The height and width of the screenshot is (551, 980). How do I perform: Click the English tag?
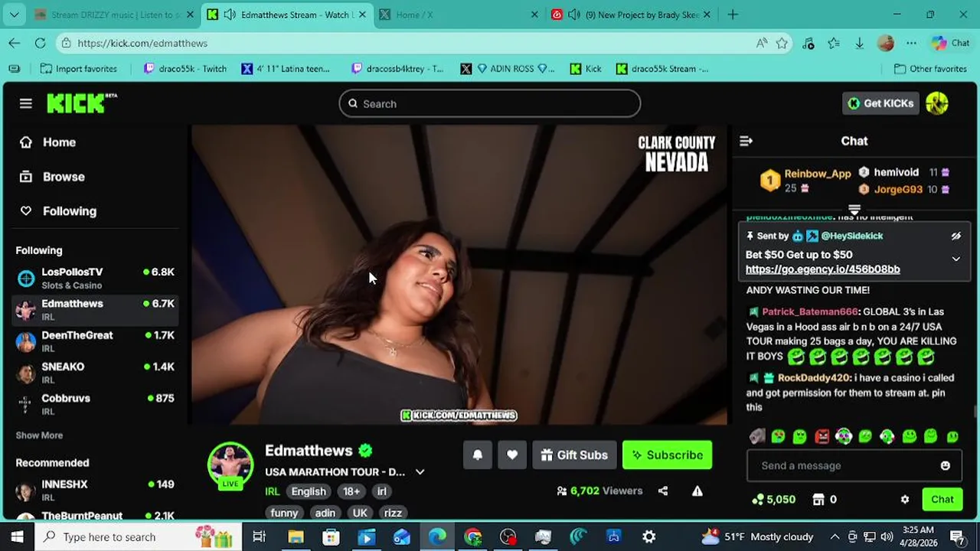coord(309,491)
